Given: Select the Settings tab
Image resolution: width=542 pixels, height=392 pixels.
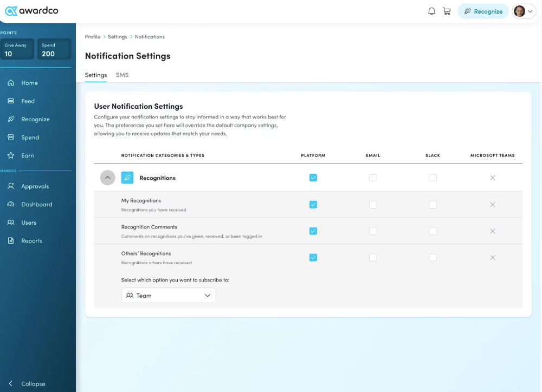Looking at the screenshot, I should point(95,75).
